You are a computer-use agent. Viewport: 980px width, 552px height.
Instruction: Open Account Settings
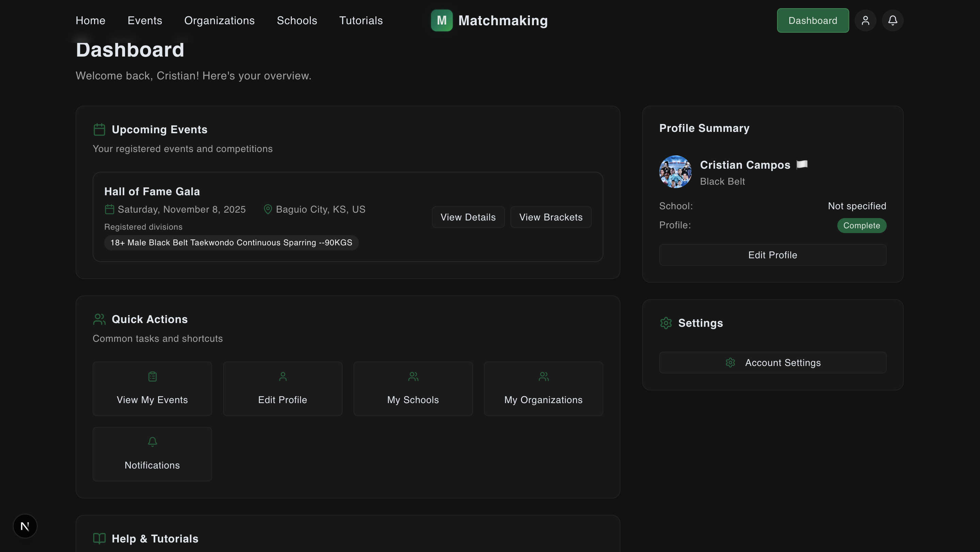click(773, 363)
